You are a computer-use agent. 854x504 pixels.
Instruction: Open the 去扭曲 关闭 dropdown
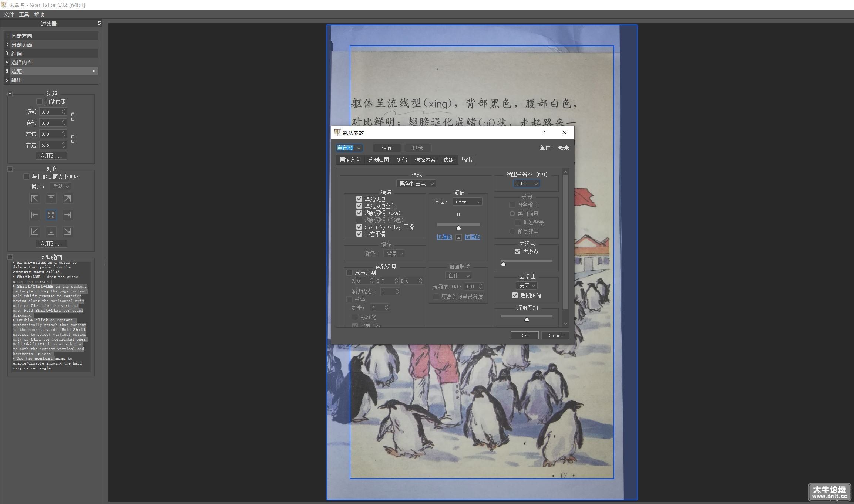pyautogui.click(x=527, y=285)
